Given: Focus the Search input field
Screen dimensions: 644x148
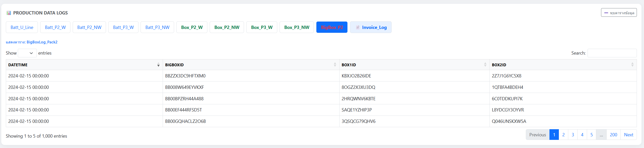Looking at the screenshot, I should tap(612, 53).
